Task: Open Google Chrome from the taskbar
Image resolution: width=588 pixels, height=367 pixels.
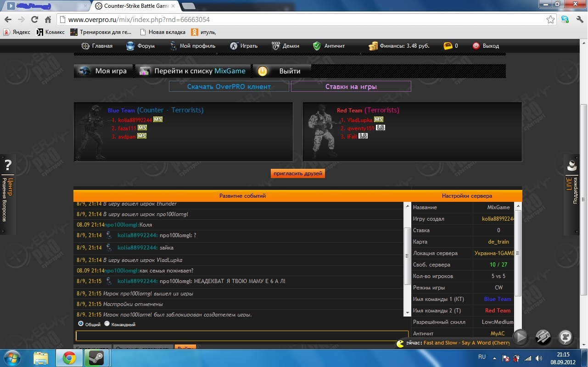Action: tap(69, 358)
